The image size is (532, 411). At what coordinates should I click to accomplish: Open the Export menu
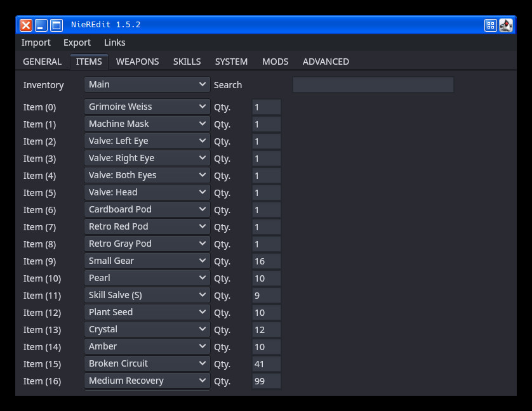pos(76,42)
